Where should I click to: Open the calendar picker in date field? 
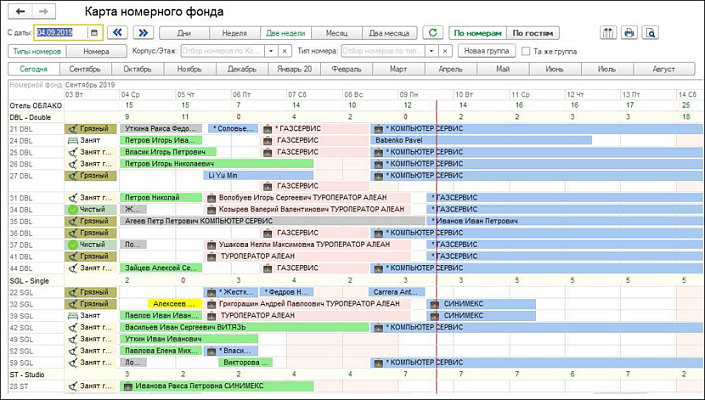(95, 32)
